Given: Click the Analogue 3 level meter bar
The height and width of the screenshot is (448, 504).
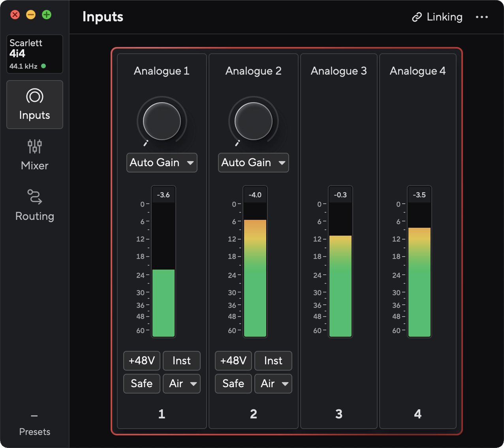Looking at the screenshot, I should (x=340, y=270).
